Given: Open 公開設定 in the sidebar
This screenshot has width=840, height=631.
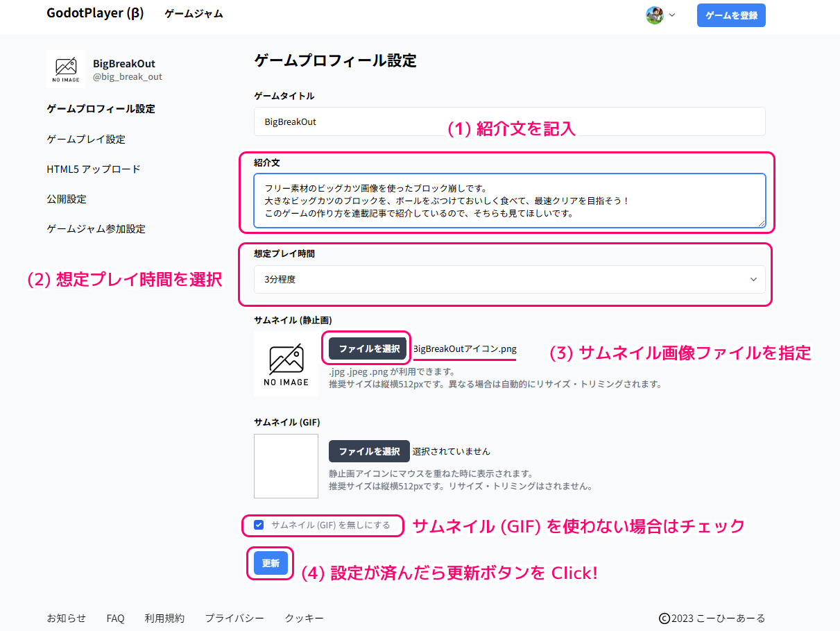Looking at the screenshot, I should tap(67, 199).
